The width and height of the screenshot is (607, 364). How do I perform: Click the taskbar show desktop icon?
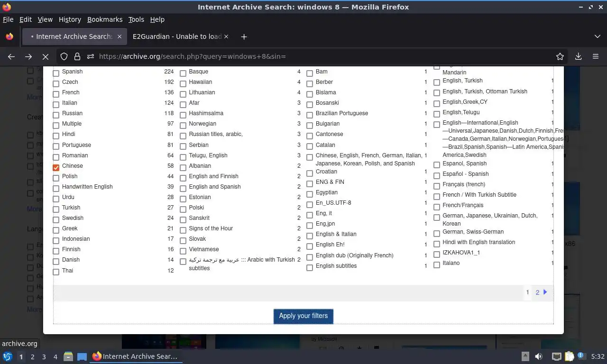click(82, 356)
